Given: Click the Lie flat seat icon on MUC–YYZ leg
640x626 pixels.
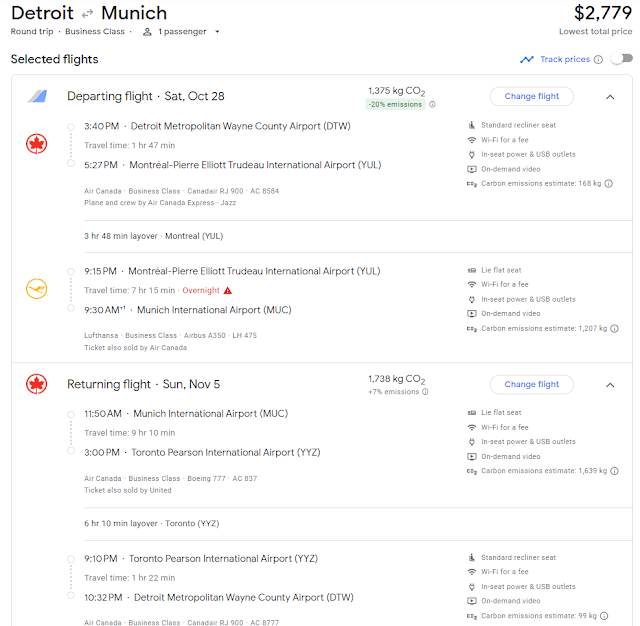Looking at the screenshot, I should (471, 413).
